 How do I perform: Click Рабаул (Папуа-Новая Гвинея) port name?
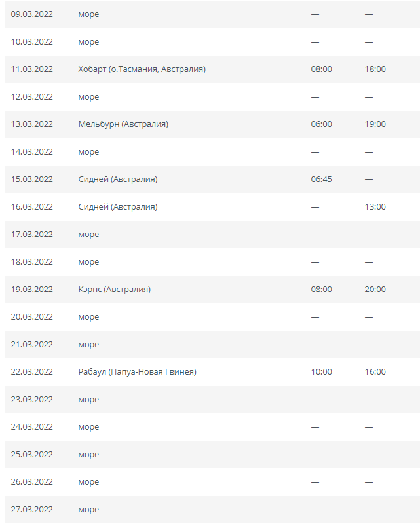(x=137, y=372)
